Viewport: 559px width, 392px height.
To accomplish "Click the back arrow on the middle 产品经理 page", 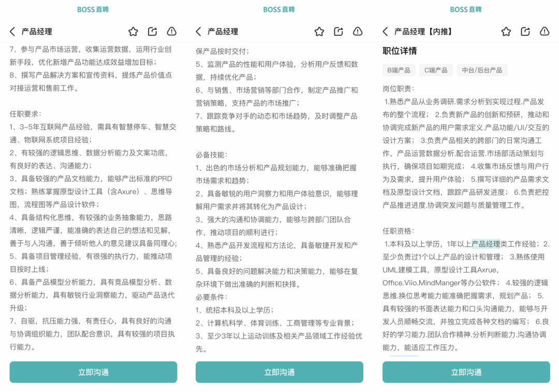I will pyautogui.click(x=198, y=31).
